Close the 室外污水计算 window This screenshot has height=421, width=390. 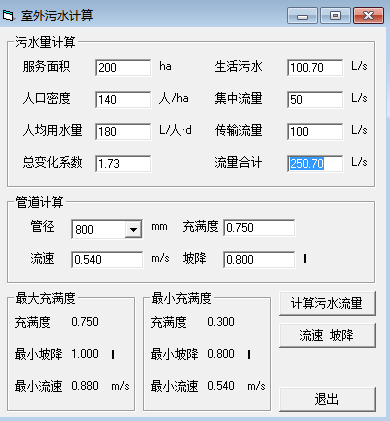(368, 16)
